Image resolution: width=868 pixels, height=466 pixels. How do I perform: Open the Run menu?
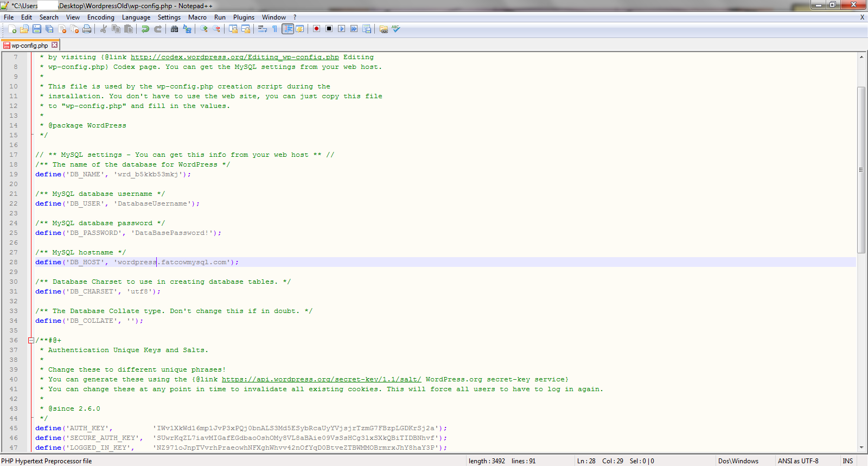(220, 17)
